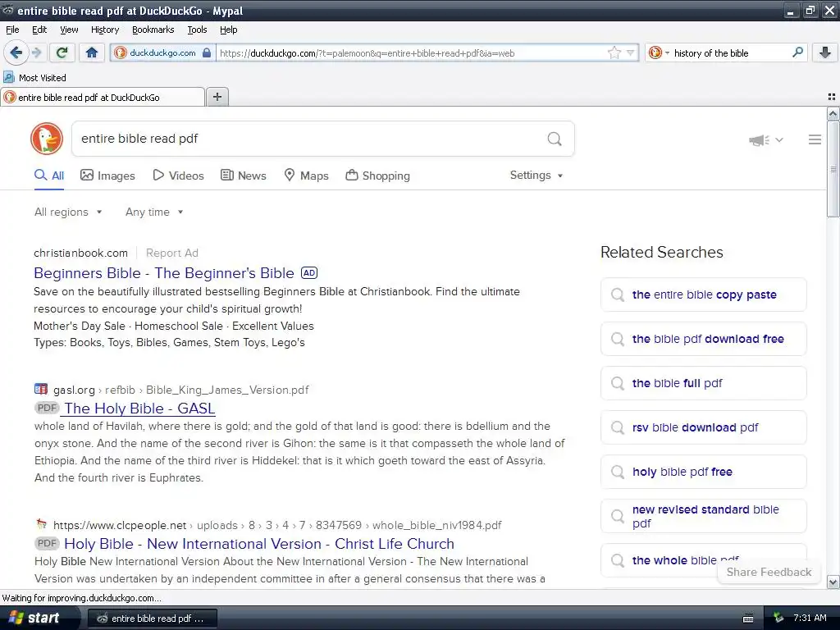
Task: Open Holy Bible New International Version result
Action: coord(258,544)
